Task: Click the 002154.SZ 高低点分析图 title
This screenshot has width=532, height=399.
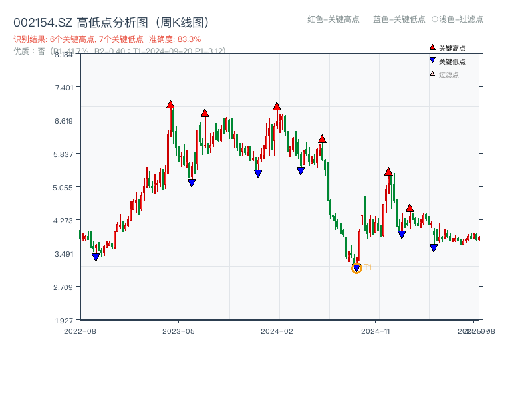Action: [73, 21]
